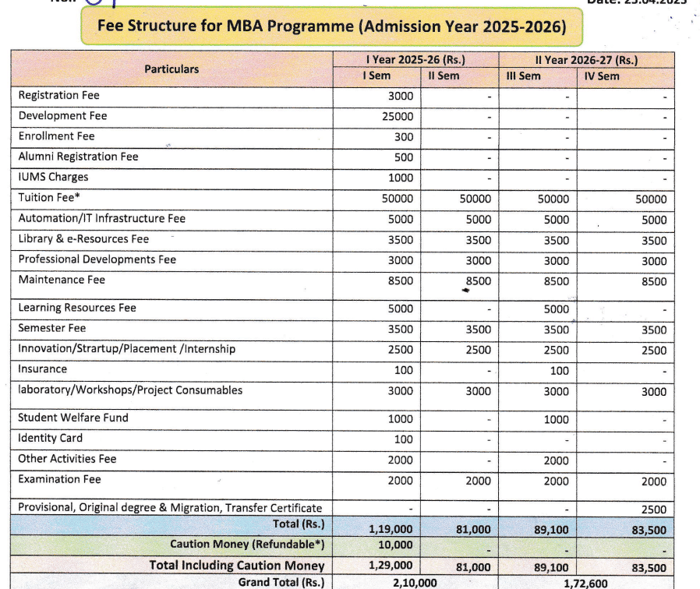The width and height of the screenshot is (700, 589).
Task: Select Examination Fee 2000 under IV Sem
Action: [654, 481]
